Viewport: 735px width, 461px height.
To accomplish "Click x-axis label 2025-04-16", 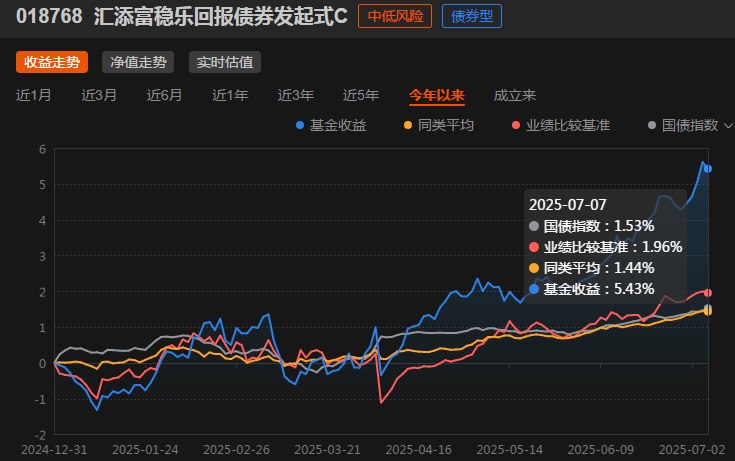I will click(x=419, y=450).
